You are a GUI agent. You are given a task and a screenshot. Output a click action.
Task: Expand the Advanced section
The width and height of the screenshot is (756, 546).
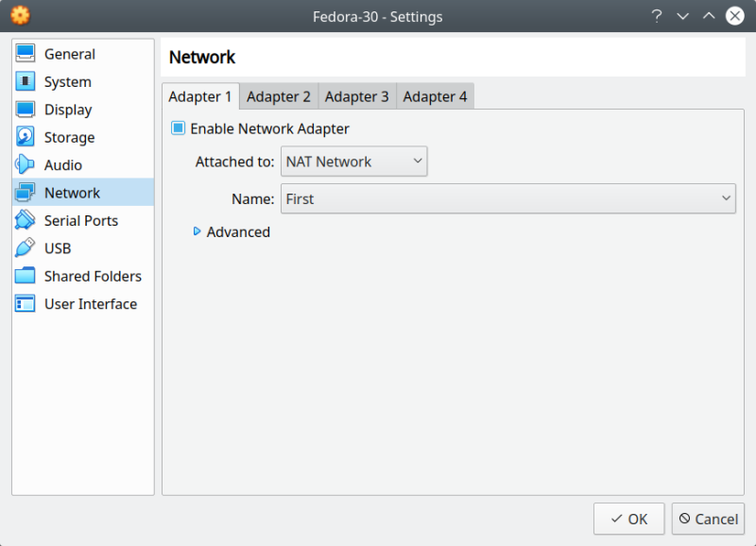pyautogui.click(x=198, y=231)
